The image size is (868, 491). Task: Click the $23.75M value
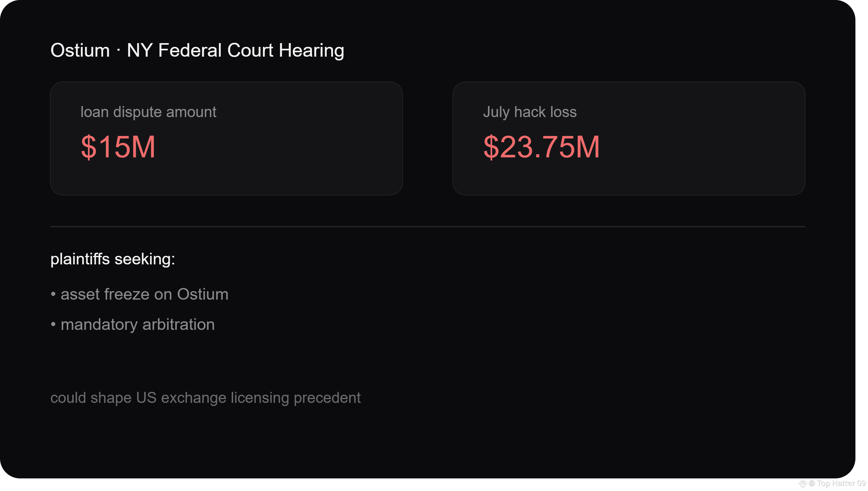point(542,147)
